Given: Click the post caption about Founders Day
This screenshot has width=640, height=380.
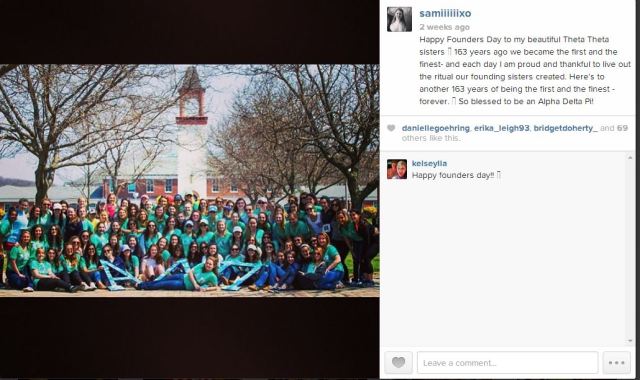Looking at the screenshot, I should click(x=525, y=70).
